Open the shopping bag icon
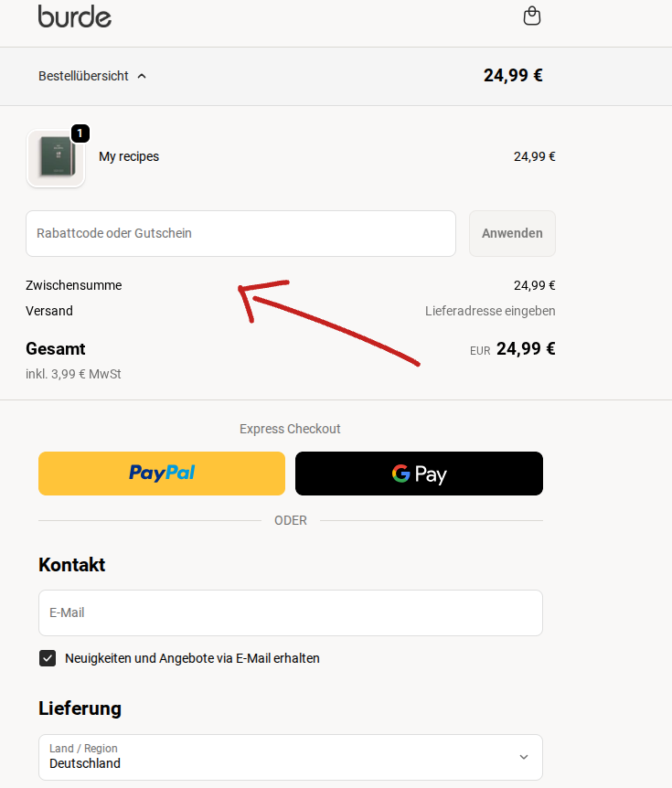The image size is (672, 788). click(x=531, y=16)
